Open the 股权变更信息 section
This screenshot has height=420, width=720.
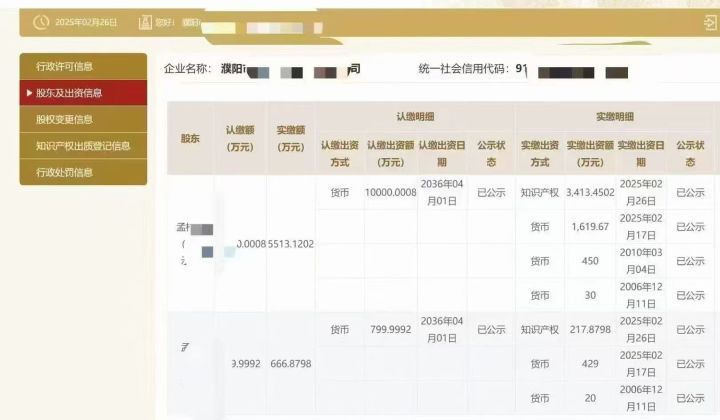coord(64,120)
